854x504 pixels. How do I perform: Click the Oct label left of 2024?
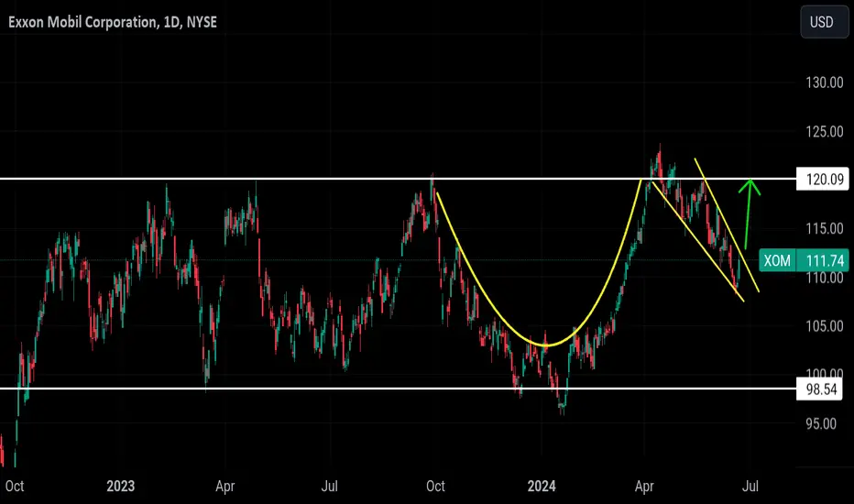[x=435, y=486]
